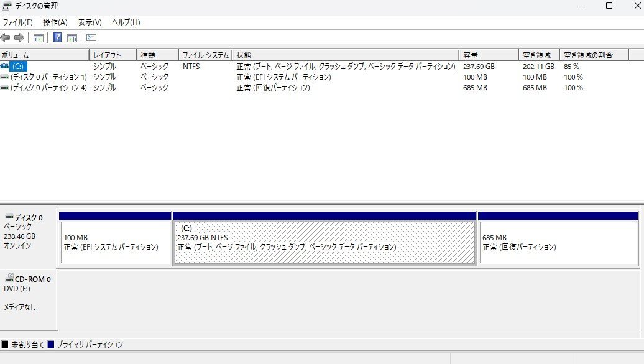Minimize the Disk Management window
This screenshot has width=644, height=364.
[x=581, y=6]
